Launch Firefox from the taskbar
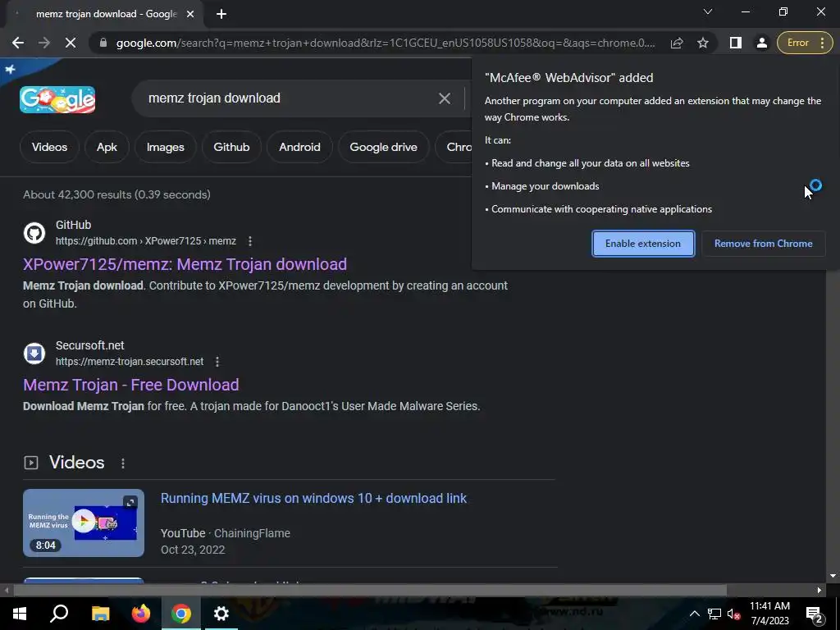This screenshot has height=630, width=840. tap(141, 614)
